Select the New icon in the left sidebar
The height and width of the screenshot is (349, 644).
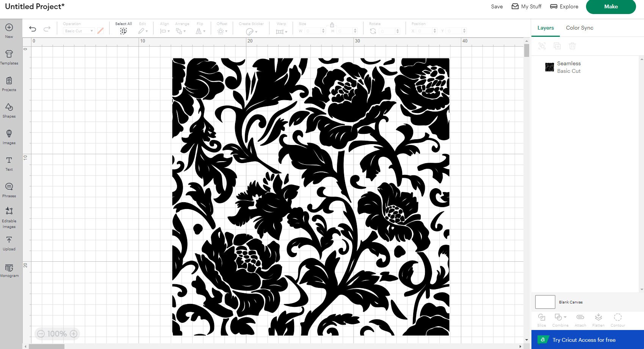(9, 30)
